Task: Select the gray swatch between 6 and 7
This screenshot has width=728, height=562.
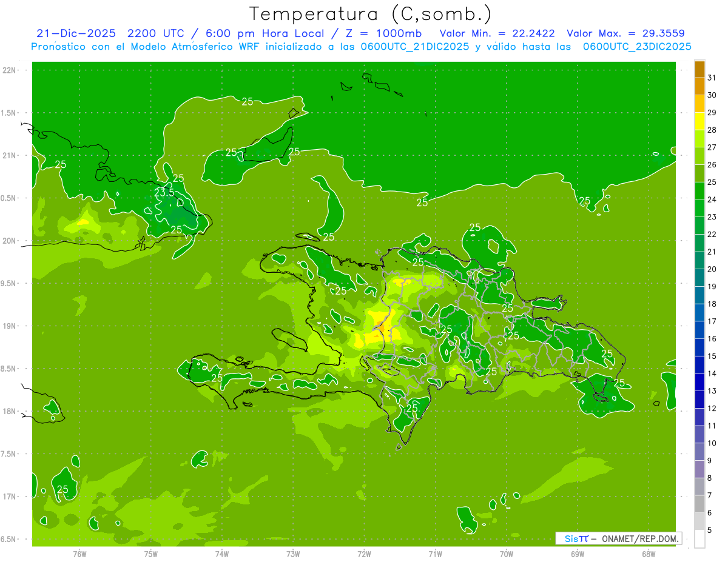Action: tap(699, 504)
